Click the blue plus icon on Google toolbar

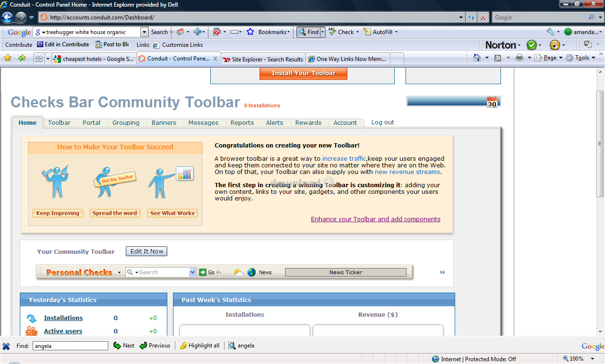pos(198,32)
